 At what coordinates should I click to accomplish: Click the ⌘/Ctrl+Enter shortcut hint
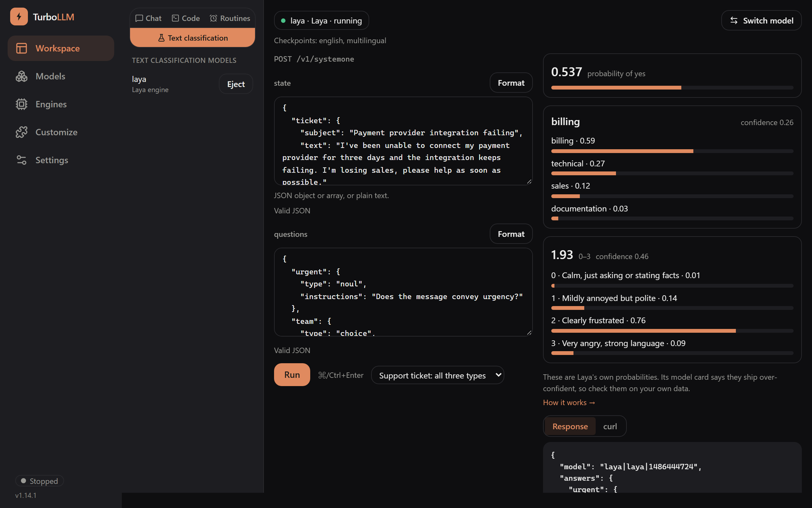pos(341,375)
